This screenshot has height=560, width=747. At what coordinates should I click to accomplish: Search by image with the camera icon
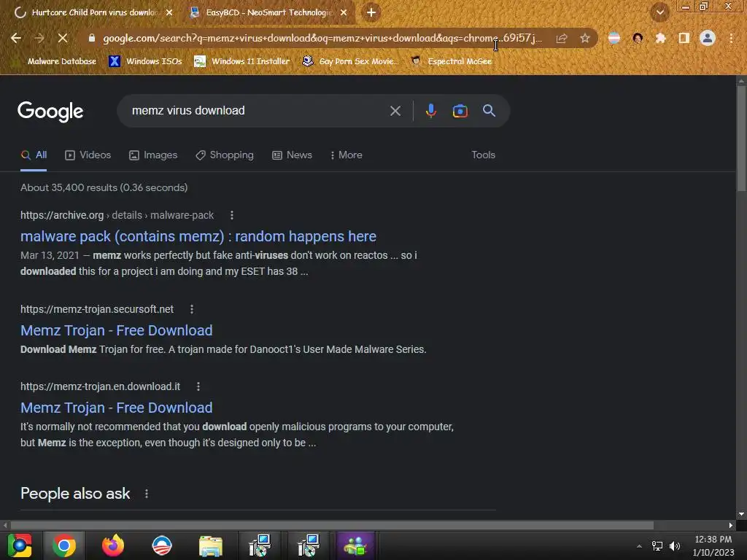tap(460, 111)
